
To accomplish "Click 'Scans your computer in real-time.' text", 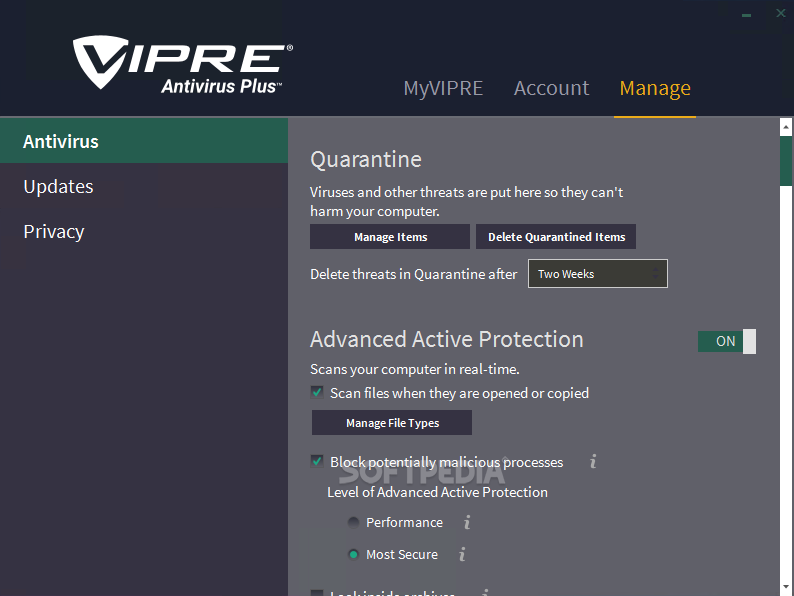I will [415, 369].
